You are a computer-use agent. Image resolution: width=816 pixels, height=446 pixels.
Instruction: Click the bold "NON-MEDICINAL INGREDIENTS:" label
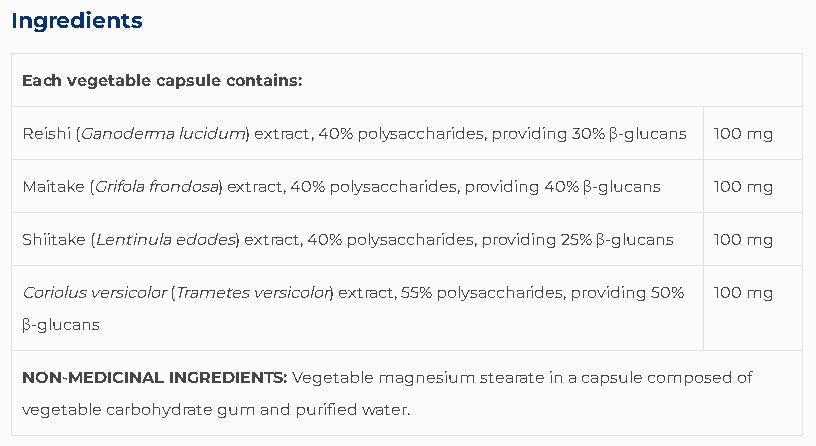tap(154, 377)
